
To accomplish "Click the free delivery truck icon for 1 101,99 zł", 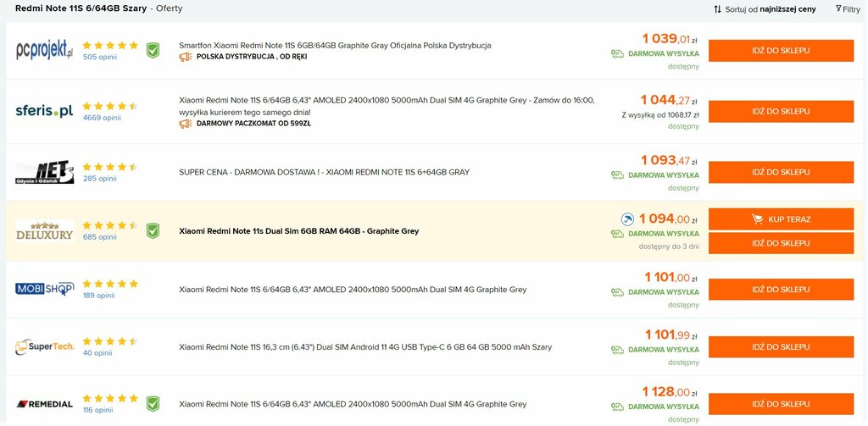I will [617, 350].
